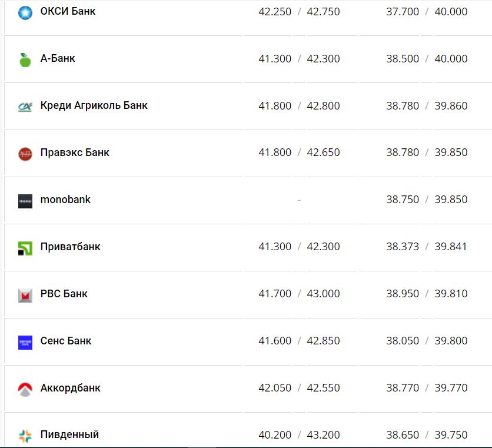Click the Креди Агриколь Банк logo
Screen dimensions: 492x448
click(25, 107)
